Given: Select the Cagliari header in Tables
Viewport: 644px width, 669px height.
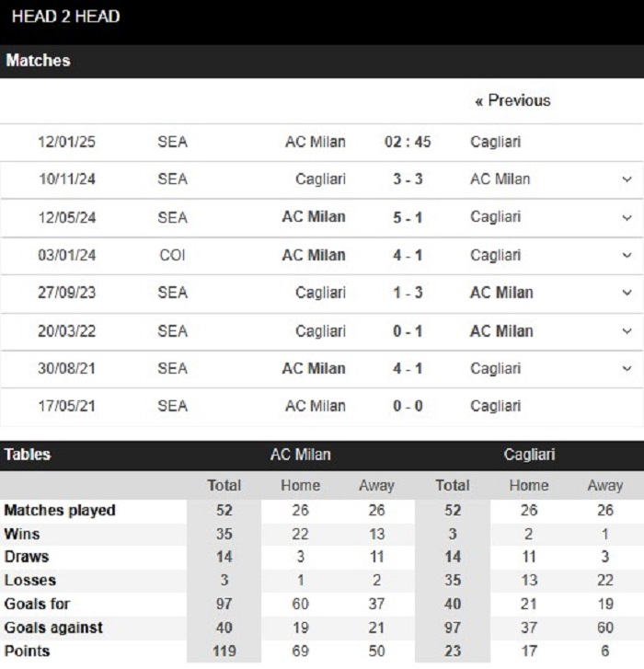Looking at the screenshot, I should tap(529, 455).
